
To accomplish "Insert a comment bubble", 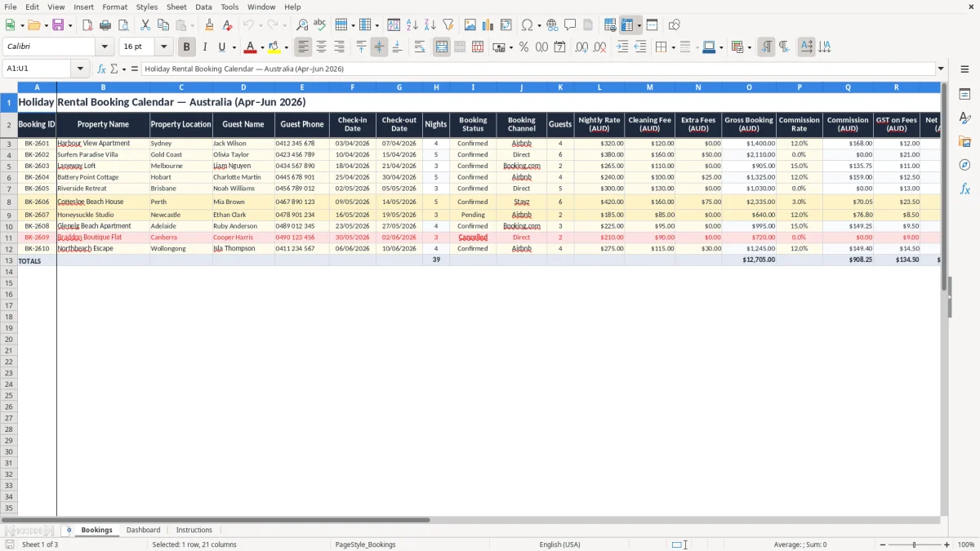I will tap(570, 25).
